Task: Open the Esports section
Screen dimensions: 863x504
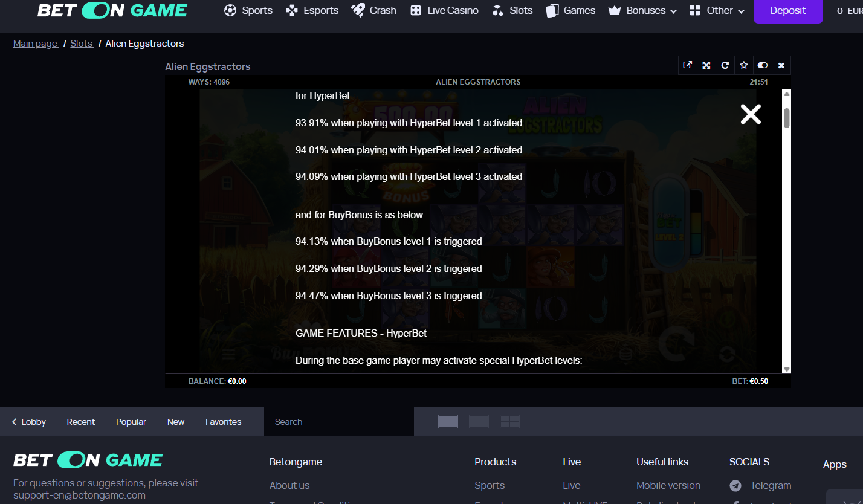Action: point(312,10)
